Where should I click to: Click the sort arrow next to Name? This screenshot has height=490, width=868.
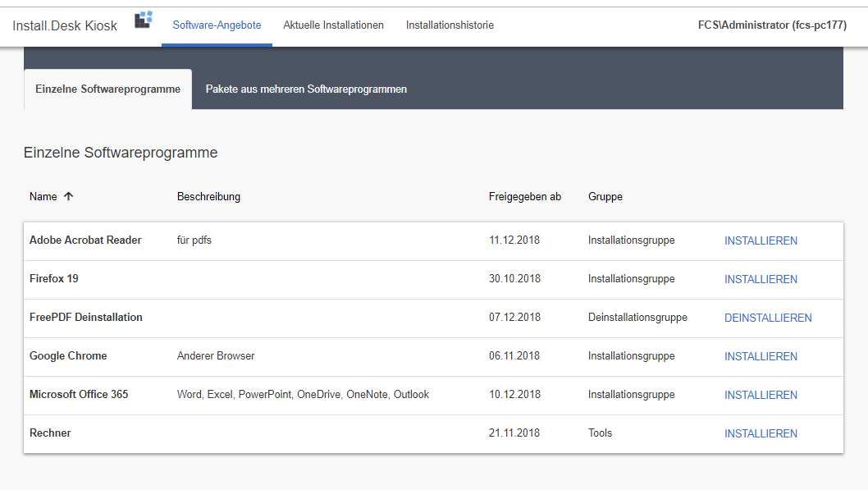(69, 196)
